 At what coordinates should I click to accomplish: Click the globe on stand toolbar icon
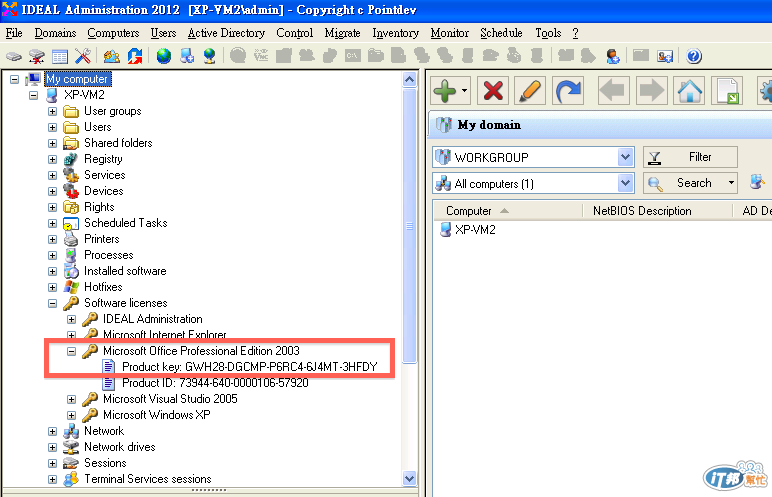tap(210, 56)
